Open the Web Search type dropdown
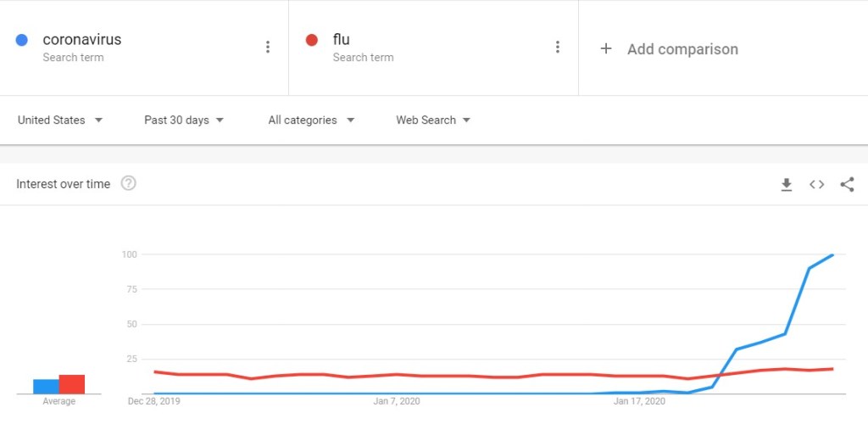Image resolution: width=868 pixels, height=424 pixels. 433,120
